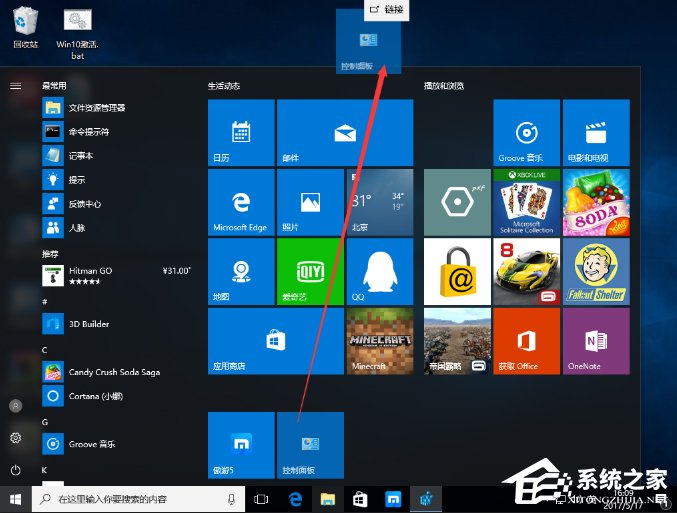Select 文件资源管理器 from most-used list
677x513 pixels.
pyautogui.click(x=96, y=107)
